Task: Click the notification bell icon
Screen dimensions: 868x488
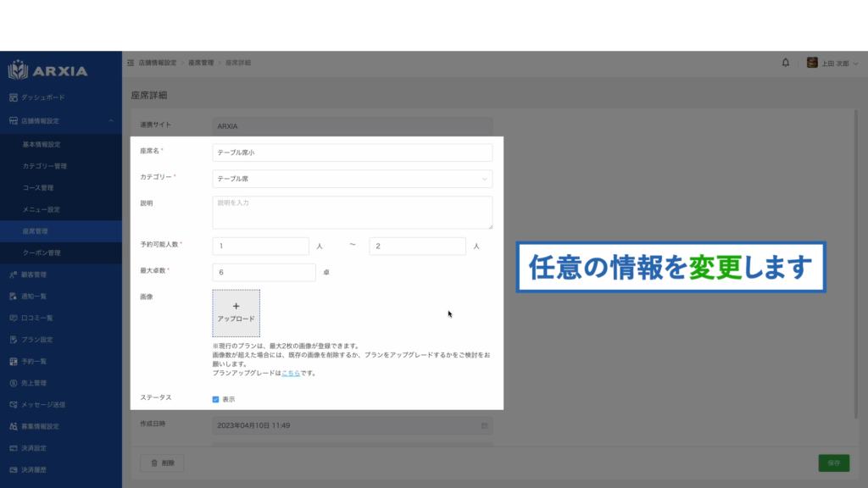Action: [x=785, y=63]
